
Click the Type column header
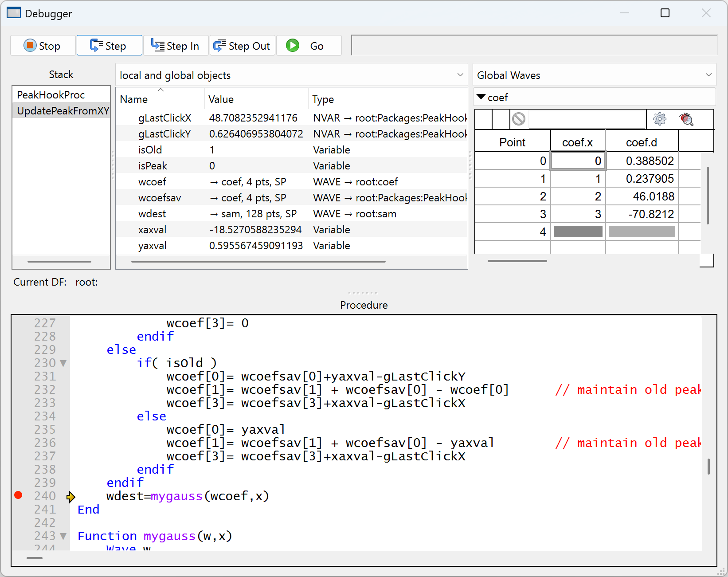coord(323,99)
